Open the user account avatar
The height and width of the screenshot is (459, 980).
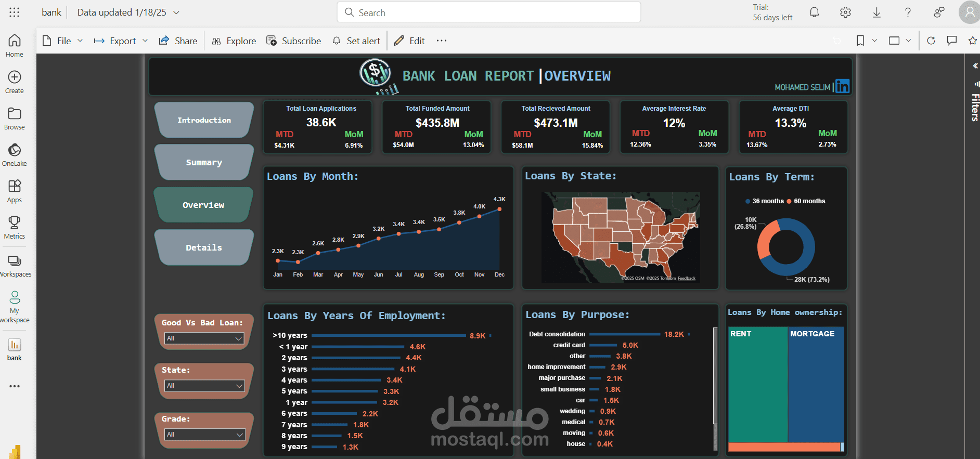[970, 12]
